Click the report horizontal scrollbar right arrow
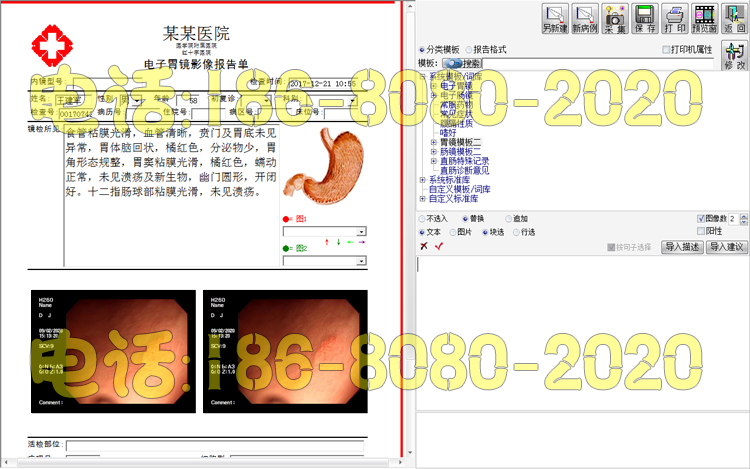750x469 pixels. [x=401, y=462]
